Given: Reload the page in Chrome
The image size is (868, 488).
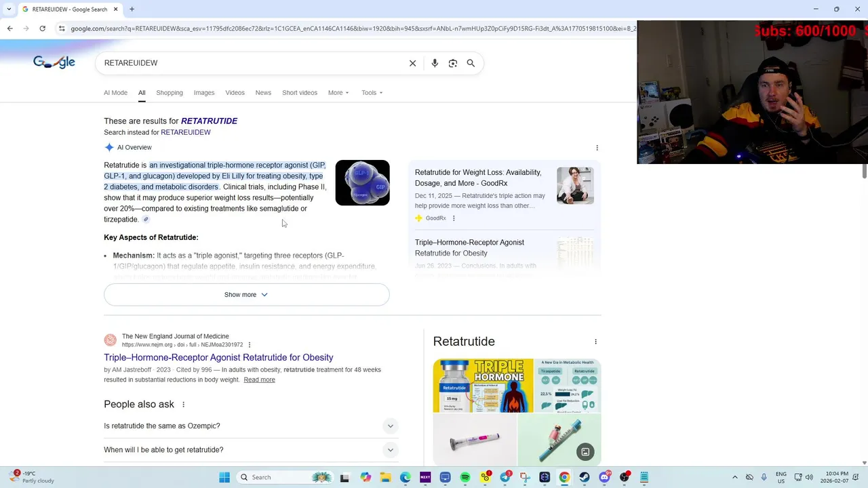Looking at the screenshot, I should pyautogui.click(x=42, y=28).
